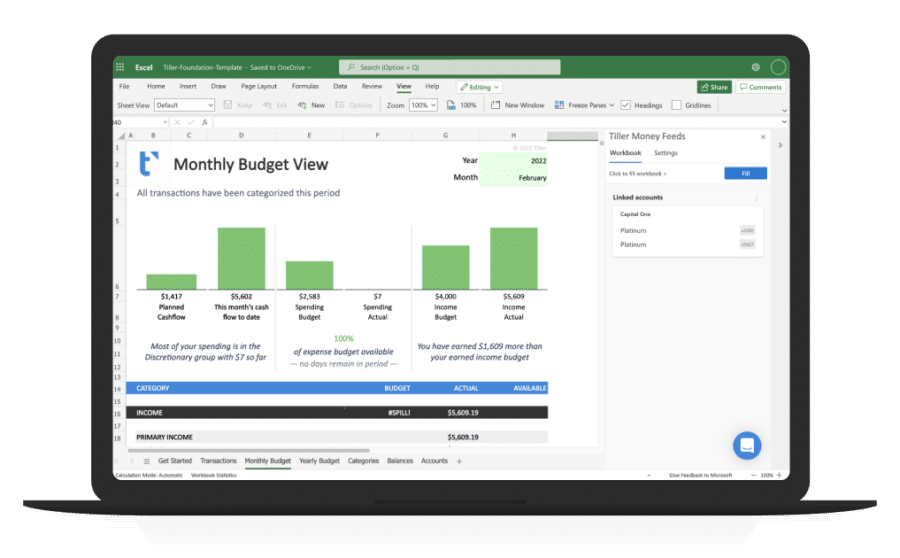
Task: Click the New Window icon
Action: 495,105
